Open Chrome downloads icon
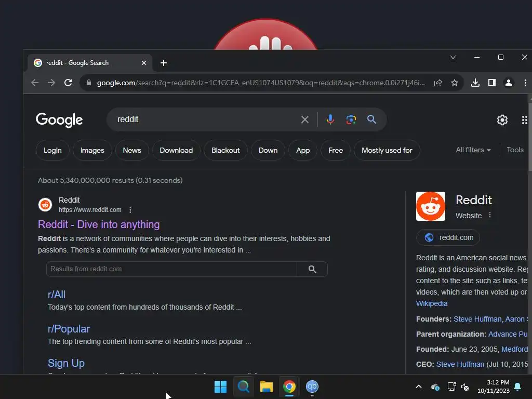The width and height of the screenshot is (532, 399). [x=475, y=83]
